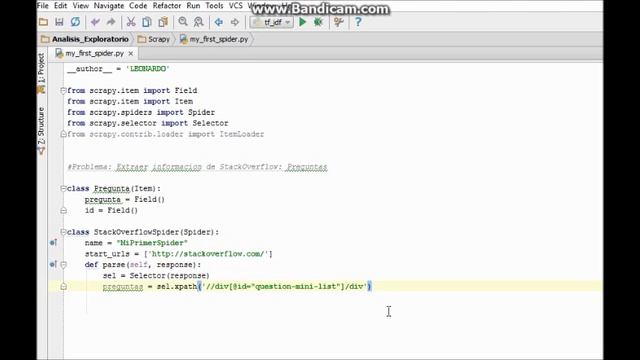640x360 pixels.
Task: Open the View menu
Action: coord(80,6)
